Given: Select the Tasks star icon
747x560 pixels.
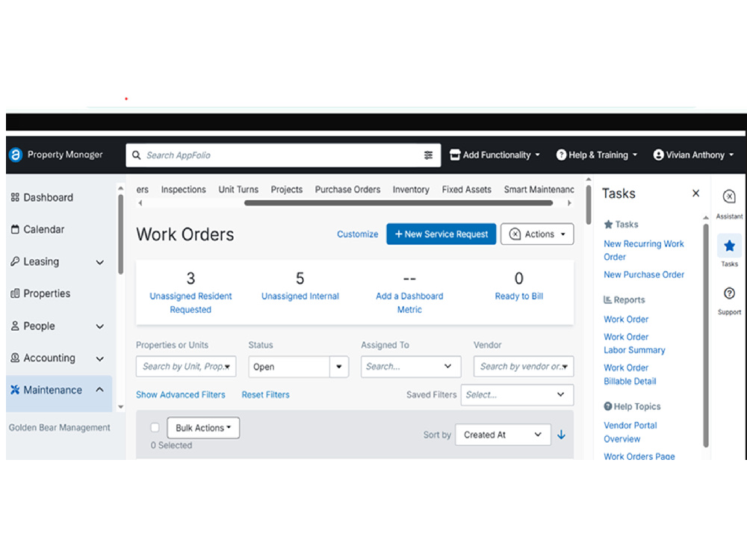Looking at the screenshot, I should coord(729,246).
